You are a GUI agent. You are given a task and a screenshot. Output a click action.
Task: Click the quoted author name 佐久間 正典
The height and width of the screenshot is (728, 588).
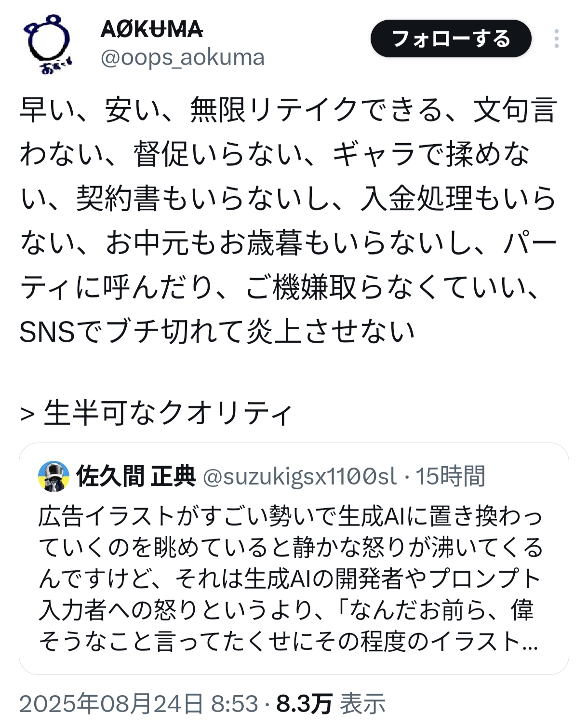click(136, 476)
